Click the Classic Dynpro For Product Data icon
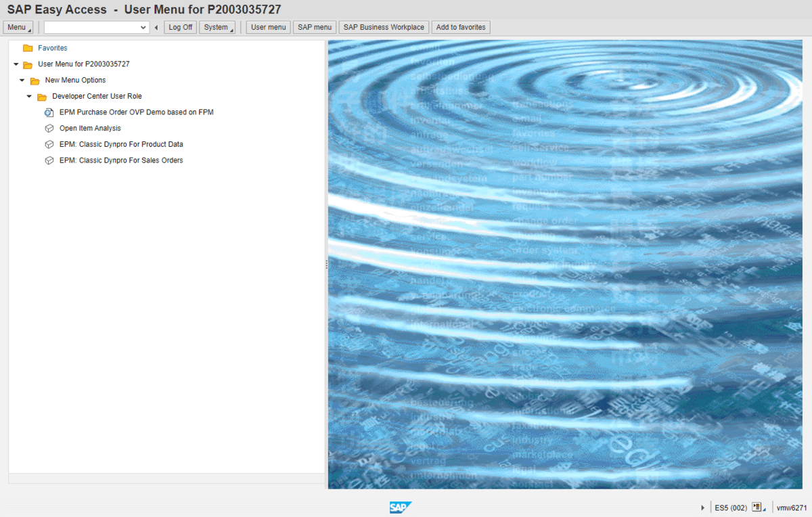Screen dimensions: 812x517 coord(49,145)
